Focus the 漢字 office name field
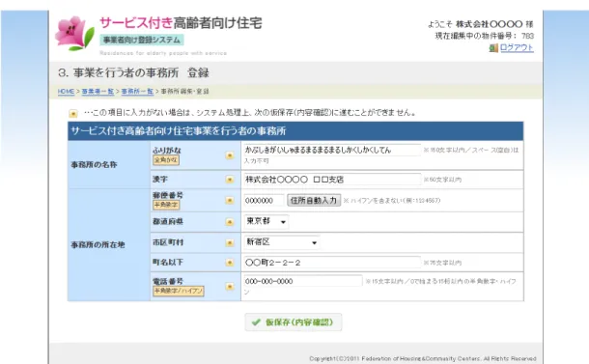Viewport: 589px width, 364px height. pos(332,180)
